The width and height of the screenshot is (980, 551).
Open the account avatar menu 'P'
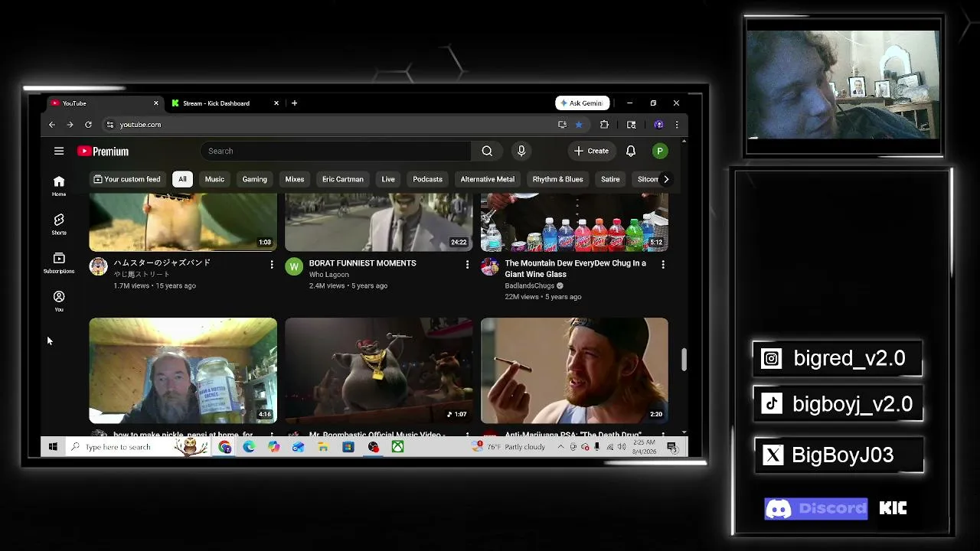coord(659,151)
